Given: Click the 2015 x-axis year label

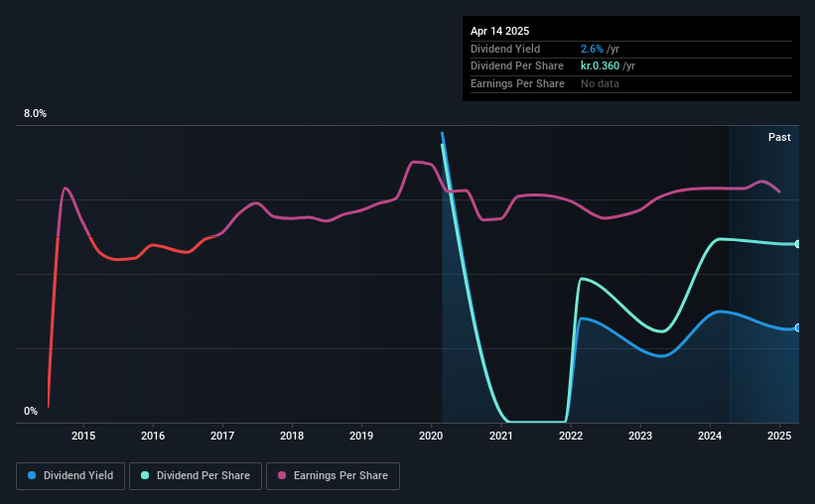Looking at the screenshot, I should pos(83,436).
